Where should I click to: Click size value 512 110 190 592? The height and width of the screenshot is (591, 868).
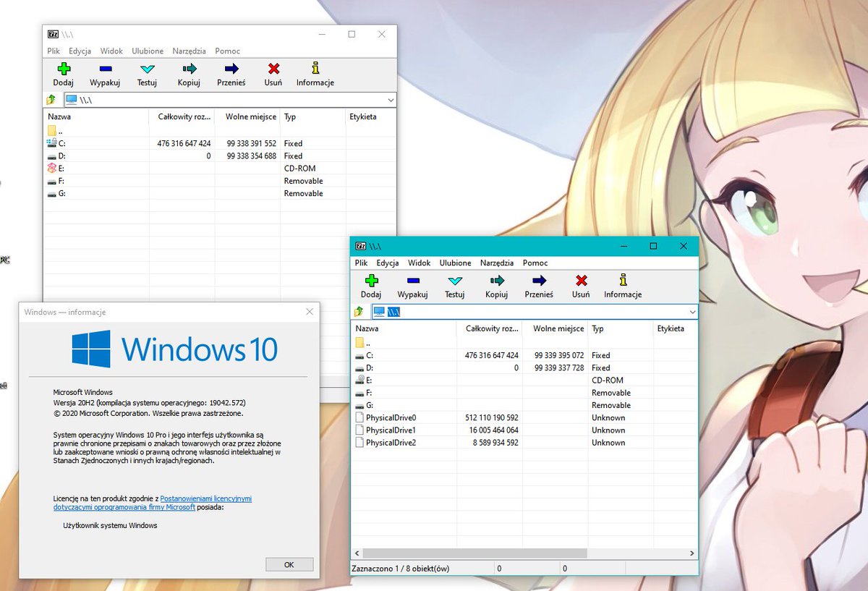(x=491, y=417)
